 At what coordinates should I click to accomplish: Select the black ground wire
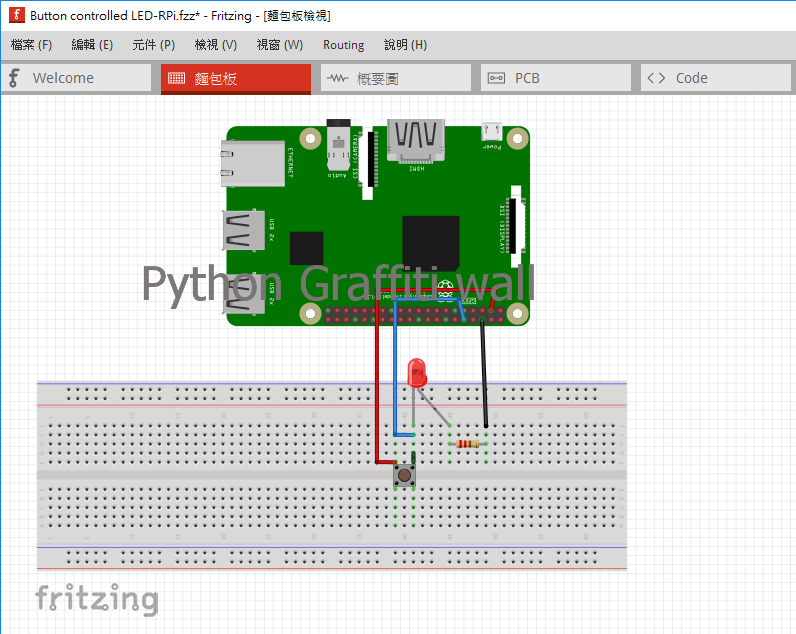click(x=484, y=373)
